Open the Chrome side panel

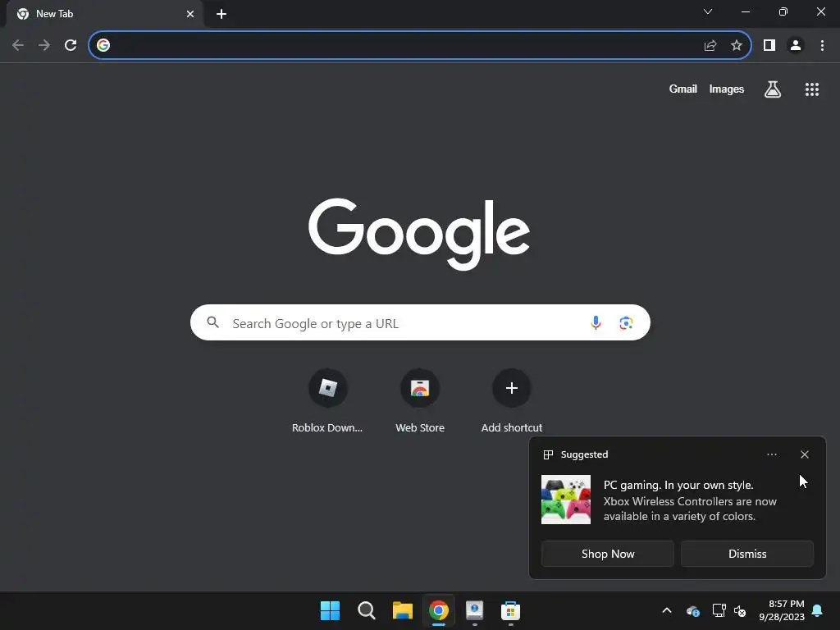tap(769, 46)
